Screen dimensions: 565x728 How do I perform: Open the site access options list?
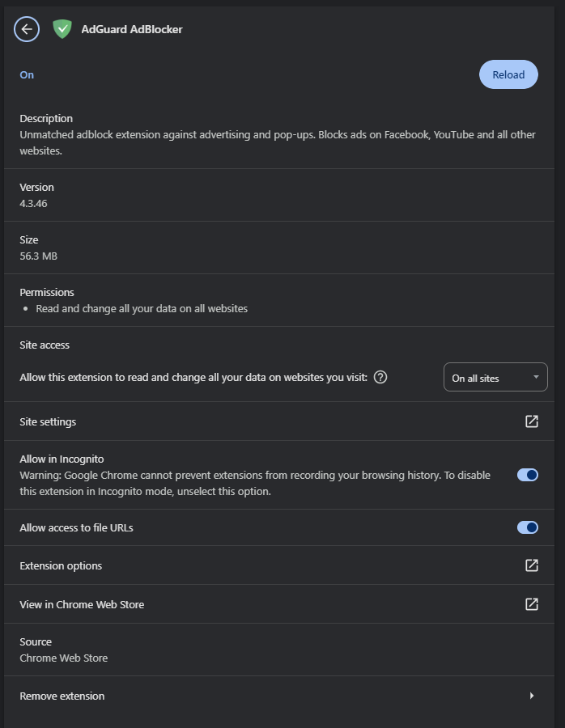495,377
